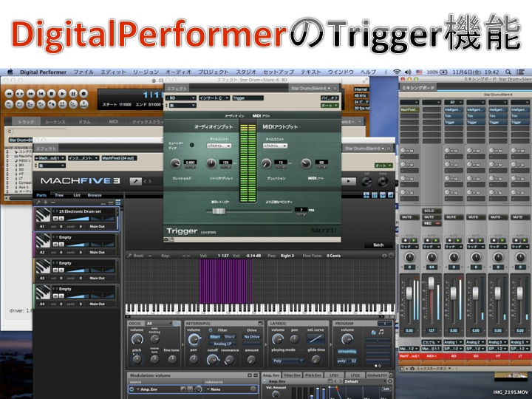Click the Trigger insert on BD channel
This screenshot has height=399, width=532.
click(x=454, y=122)
